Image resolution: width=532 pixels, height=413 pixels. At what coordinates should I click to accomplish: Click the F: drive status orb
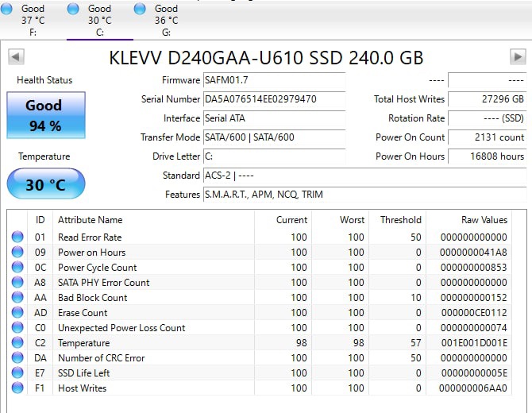(x=6, y=9)
